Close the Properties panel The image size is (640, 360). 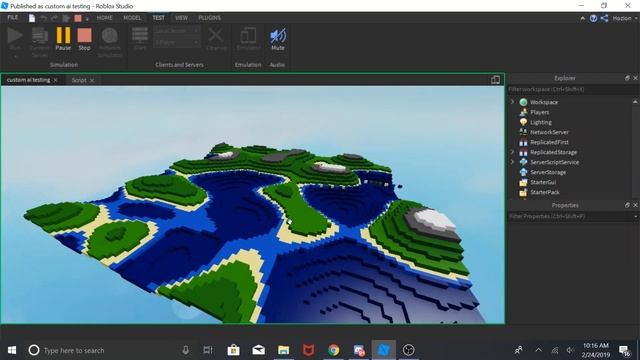click(635, 205)
